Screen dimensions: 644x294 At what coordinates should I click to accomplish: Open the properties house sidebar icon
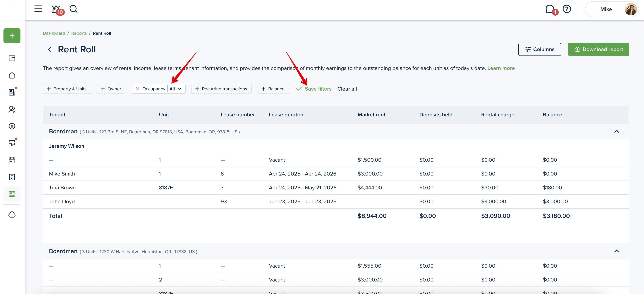(12, 75)
